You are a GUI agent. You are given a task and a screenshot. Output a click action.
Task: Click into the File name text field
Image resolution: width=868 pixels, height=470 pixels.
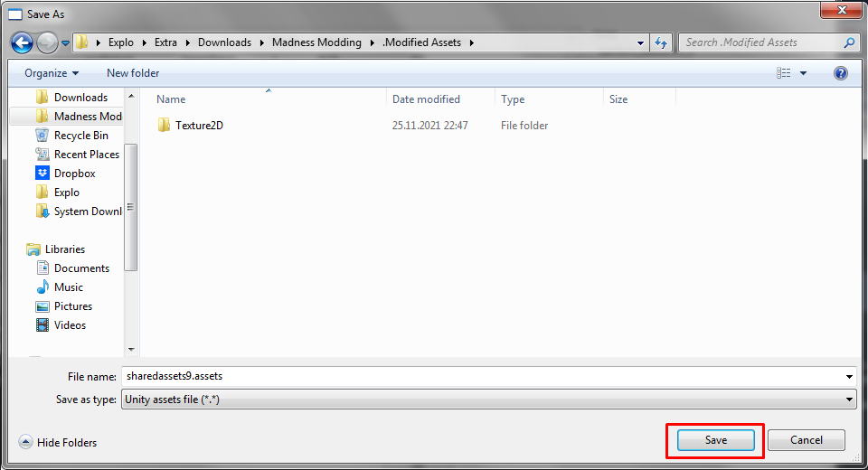coord(479,377)
